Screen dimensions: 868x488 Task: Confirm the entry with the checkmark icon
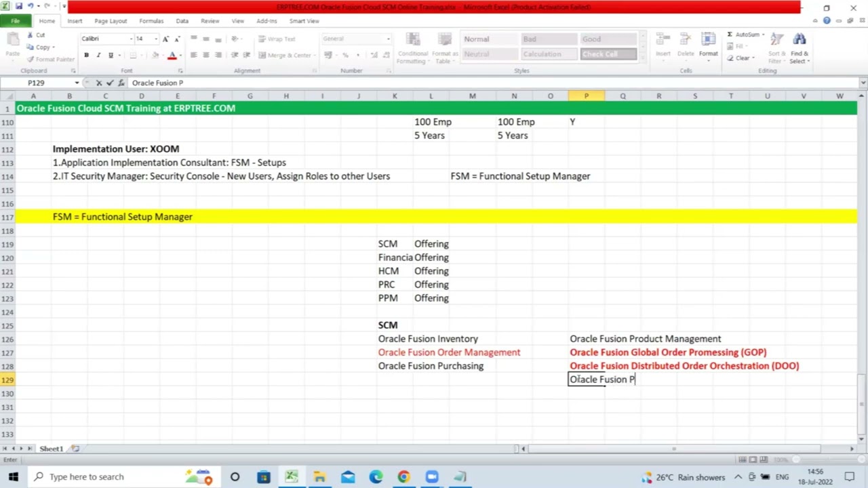point(110,83)
